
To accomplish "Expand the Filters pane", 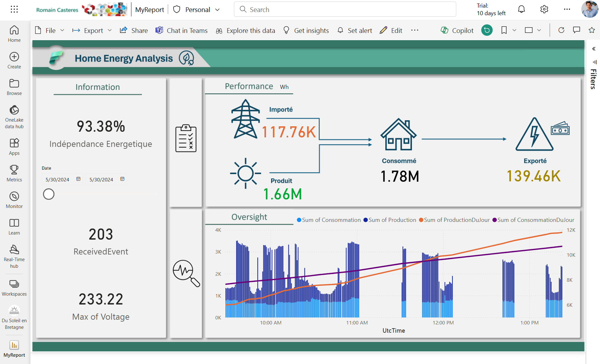I will pos(594,49).
